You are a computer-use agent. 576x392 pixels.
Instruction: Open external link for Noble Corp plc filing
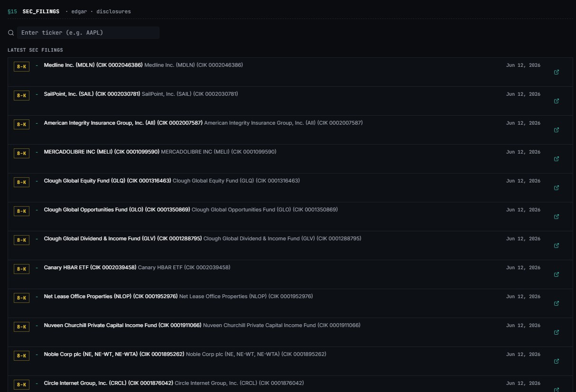557,361
